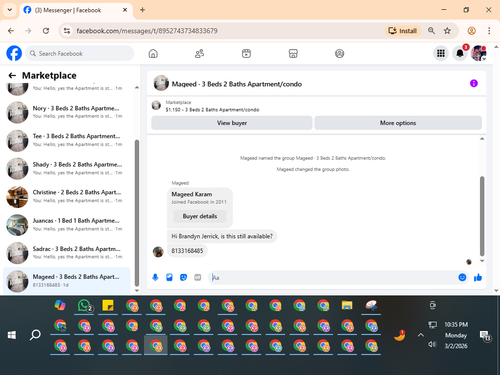
Task: Open Nory 3 Beds 2 Baths conversation
Action: 67,112
